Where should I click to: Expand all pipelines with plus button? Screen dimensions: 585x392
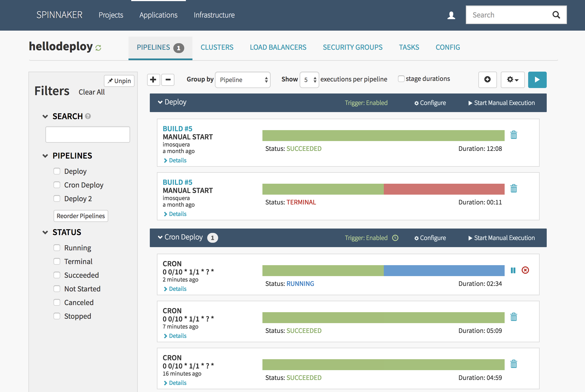click(153, 80)
